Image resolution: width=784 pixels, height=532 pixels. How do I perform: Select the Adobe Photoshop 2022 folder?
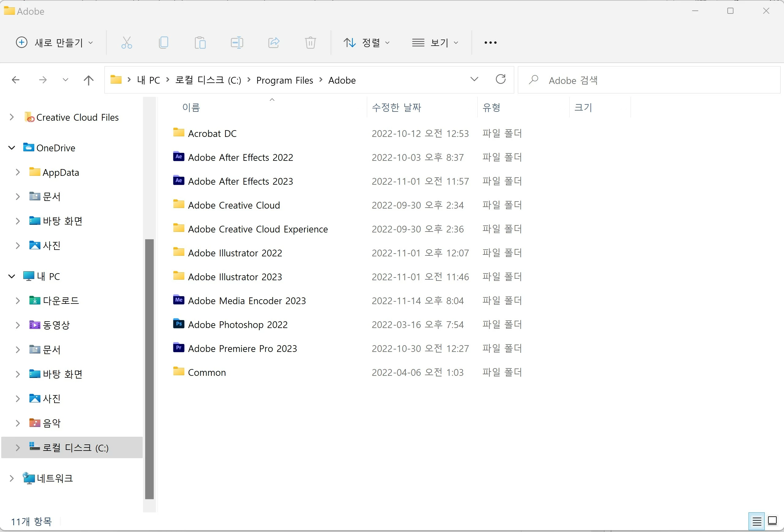(x=237, y=325)
